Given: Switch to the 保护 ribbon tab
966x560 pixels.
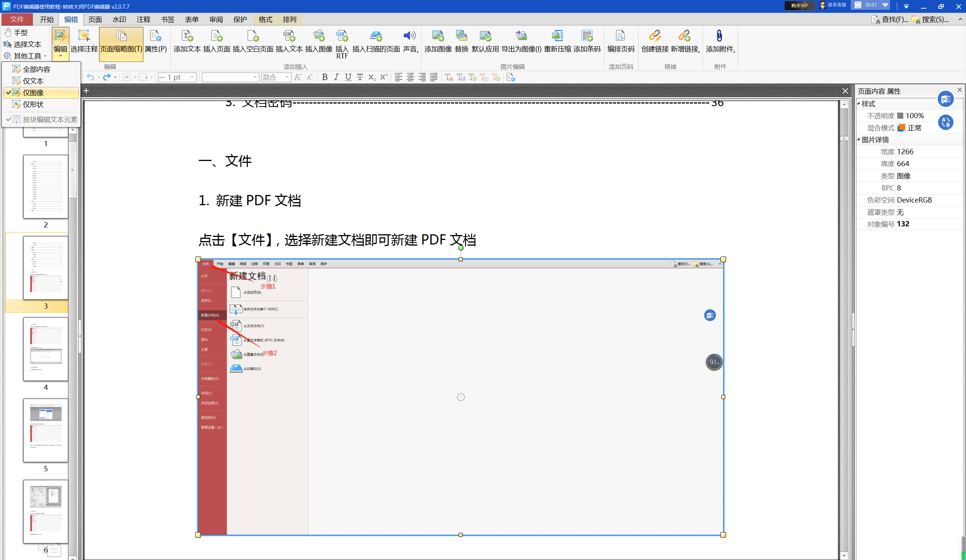Looking at the screenshot, I should 240,19.
